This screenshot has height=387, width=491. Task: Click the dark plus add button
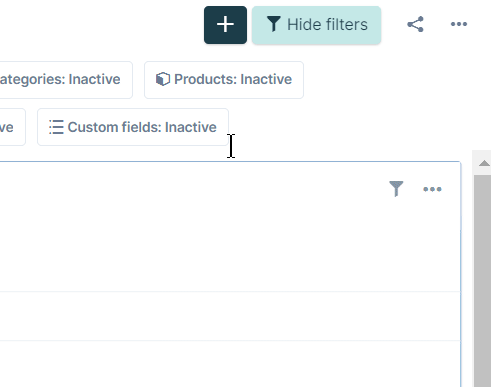click(x=225, y=25)
